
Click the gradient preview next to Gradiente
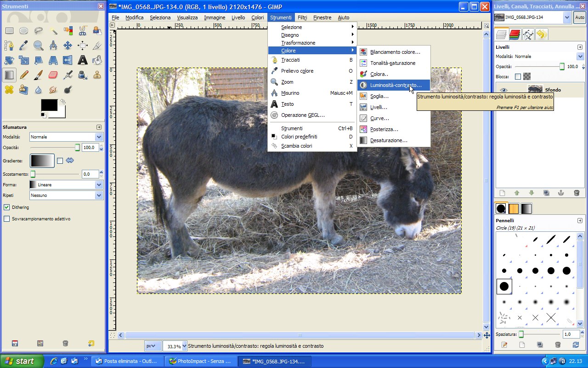coord(42,161)
